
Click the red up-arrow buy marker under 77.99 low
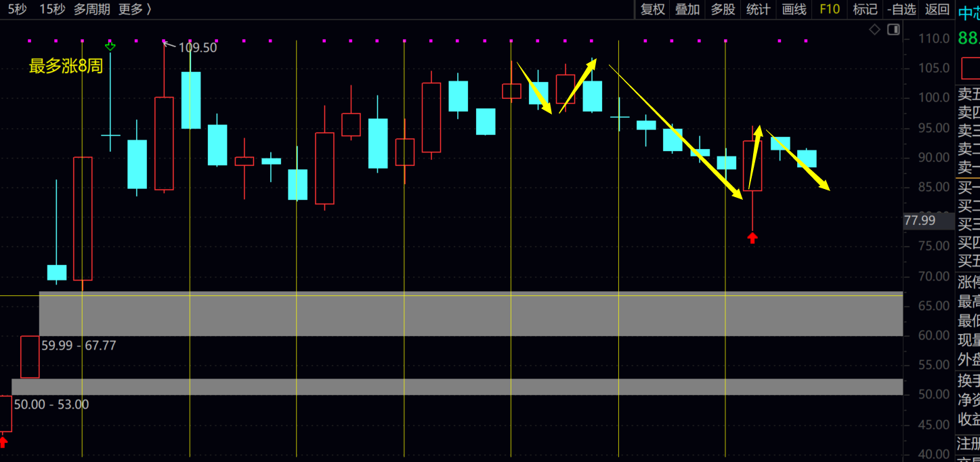pos(752,238)
